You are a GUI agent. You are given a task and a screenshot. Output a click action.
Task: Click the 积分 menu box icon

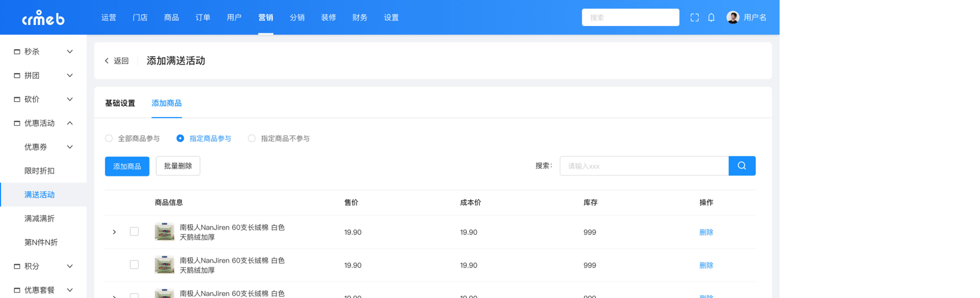coord(17,267)
